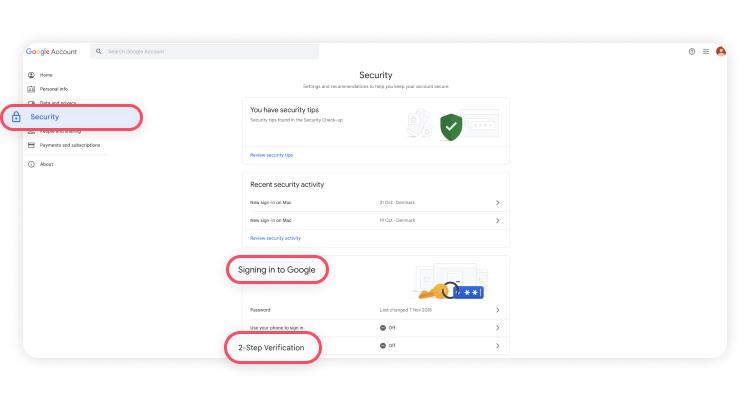Click the "Last changed 7 Nov 2015" text

[406, 310]
